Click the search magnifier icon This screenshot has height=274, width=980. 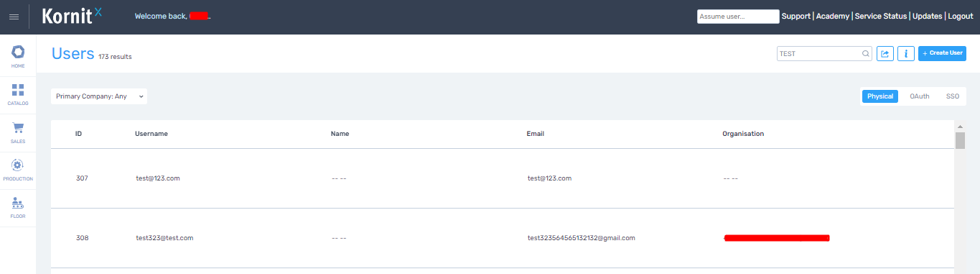pos(866,53)
